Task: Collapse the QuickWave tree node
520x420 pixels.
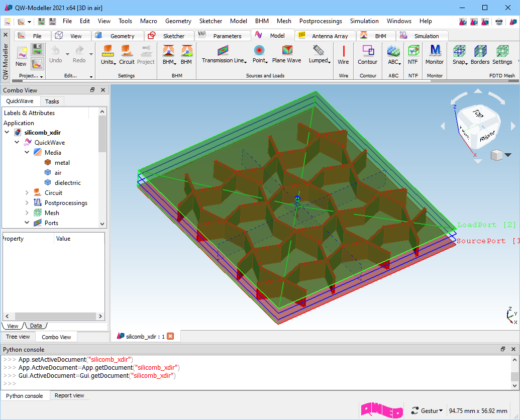Action: [x=17, y=142]
